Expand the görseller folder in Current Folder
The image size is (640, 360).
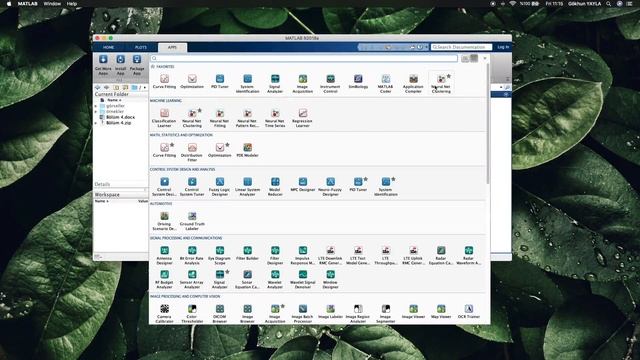(x=96, y=106)
